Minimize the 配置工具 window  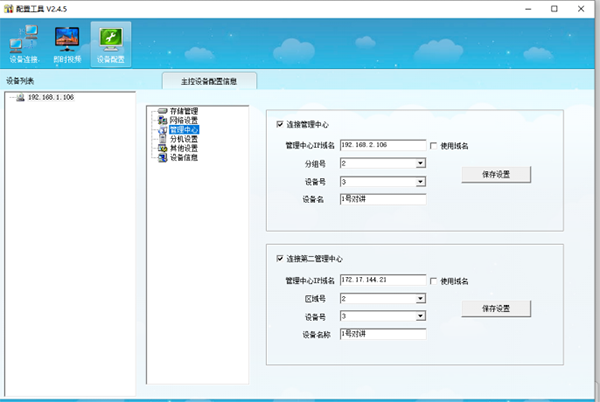pyautogui.click(x=528, y=9)
